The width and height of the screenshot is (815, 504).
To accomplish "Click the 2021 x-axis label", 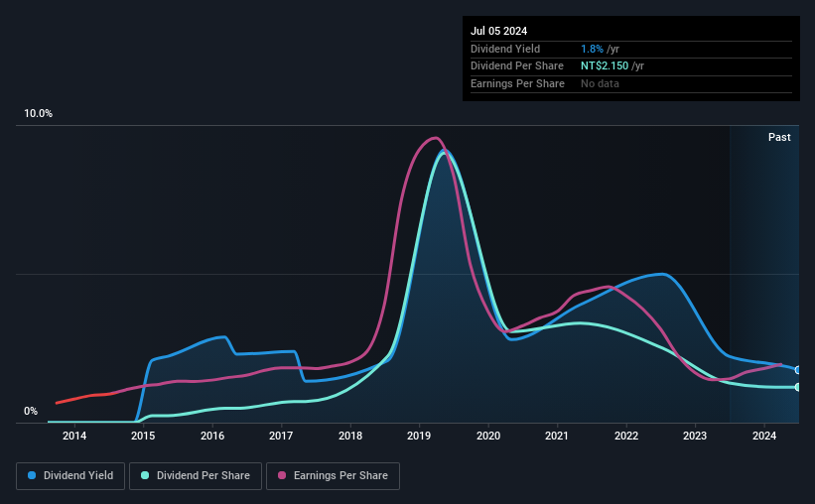I will point(557,436).
